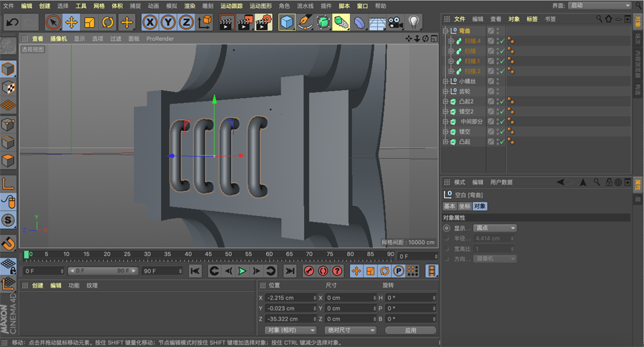
Task: Collapse the 弯曲 group in object tree
Action: 445,31
